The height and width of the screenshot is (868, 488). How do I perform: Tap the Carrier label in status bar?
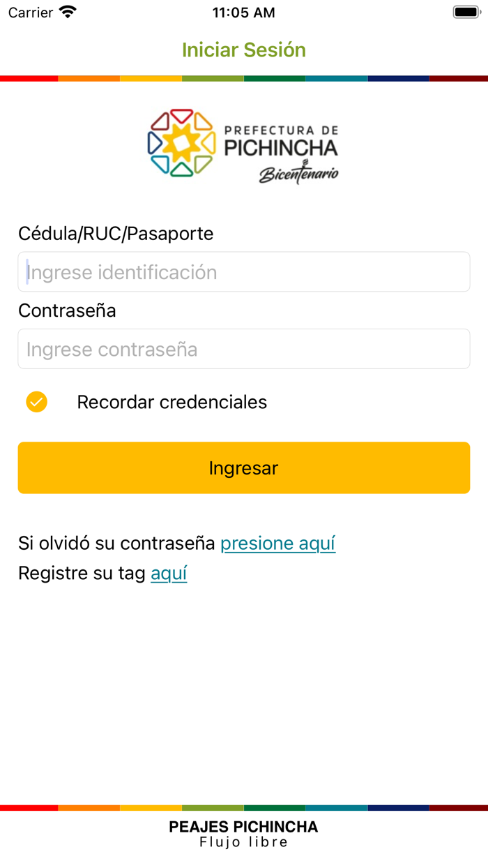pos(31,13)
